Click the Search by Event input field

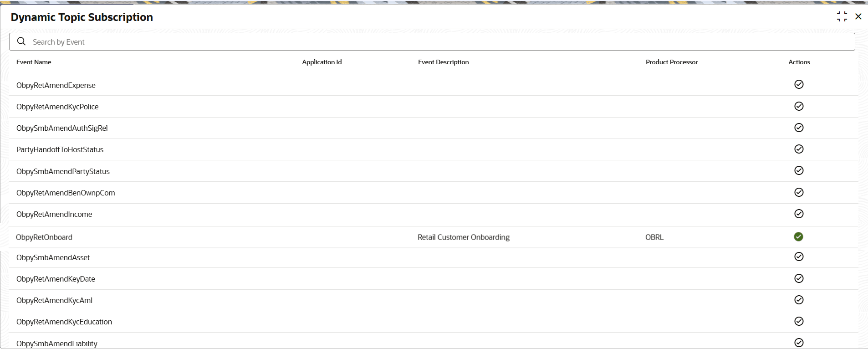(432, 42)
